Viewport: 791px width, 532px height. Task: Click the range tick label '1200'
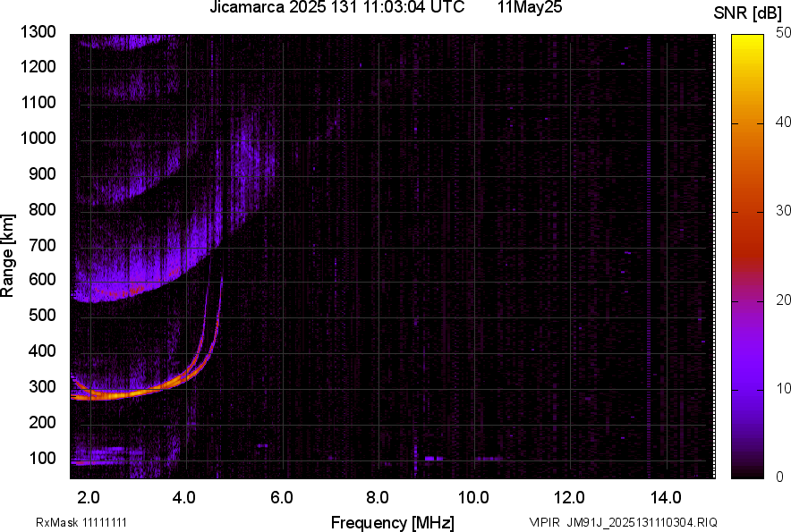point(38,66)
